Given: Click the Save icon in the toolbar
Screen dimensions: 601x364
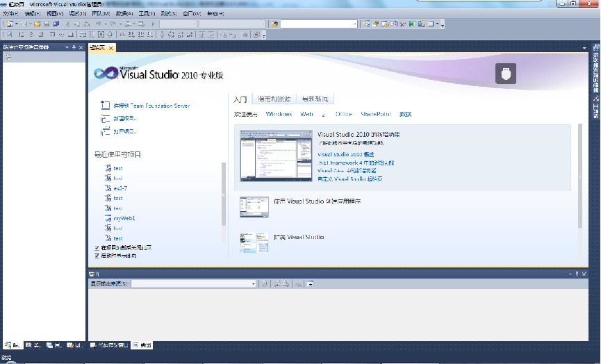Looking at the screenshot, I should click(x=47, y=24).
